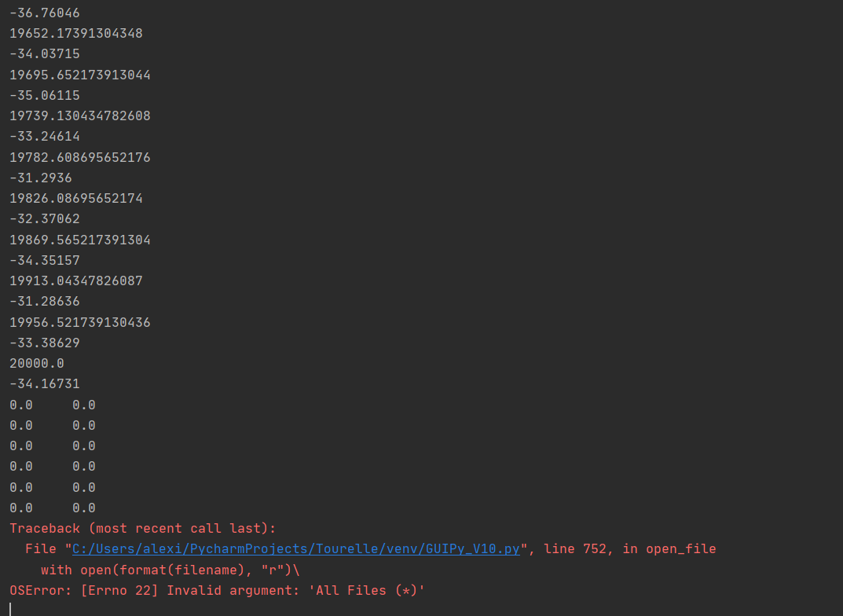Click the -35.06115 output line

point(45,96)
